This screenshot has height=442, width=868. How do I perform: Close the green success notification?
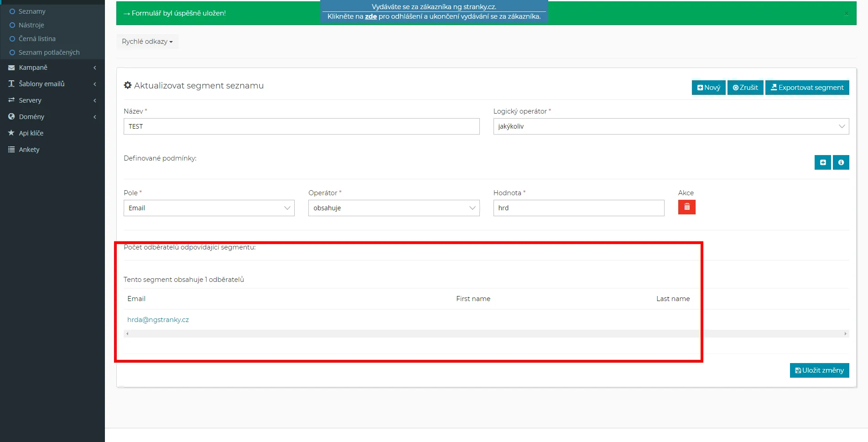point(846,14)
